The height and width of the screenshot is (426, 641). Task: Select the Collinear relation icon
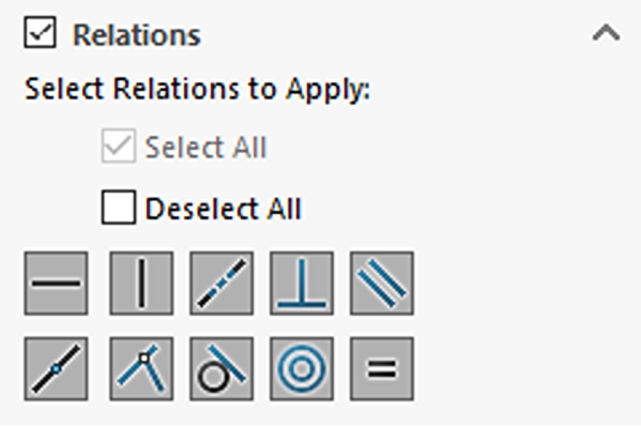pos(222,283)
